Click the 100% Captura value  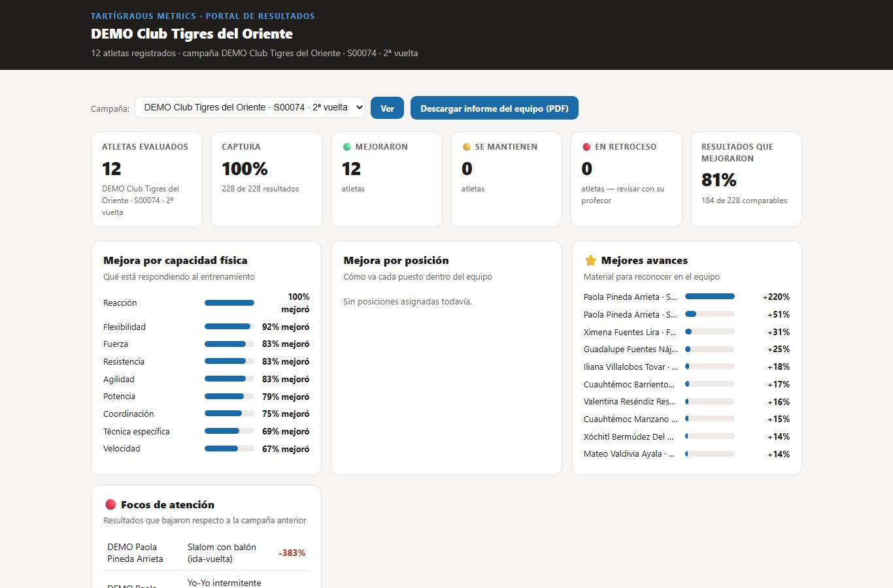point(245,169)
